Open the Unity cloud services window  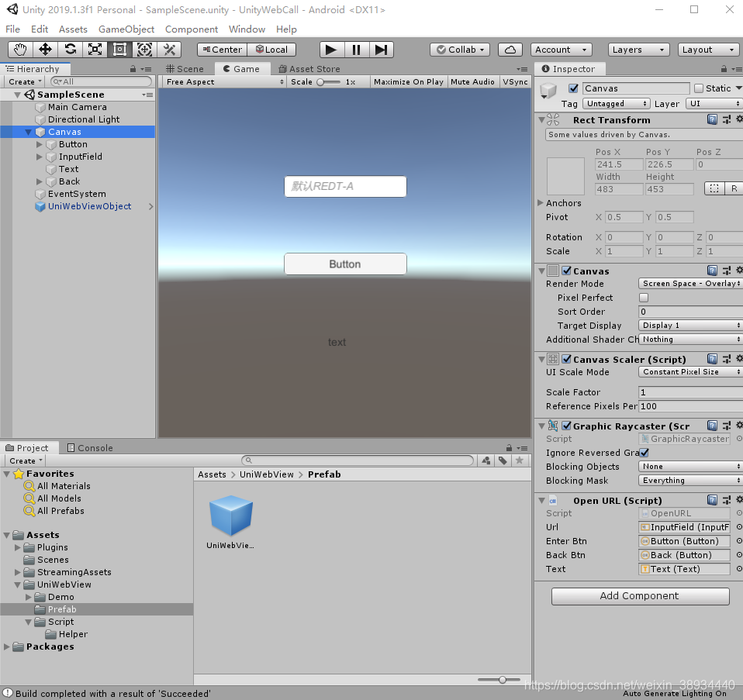509,49
